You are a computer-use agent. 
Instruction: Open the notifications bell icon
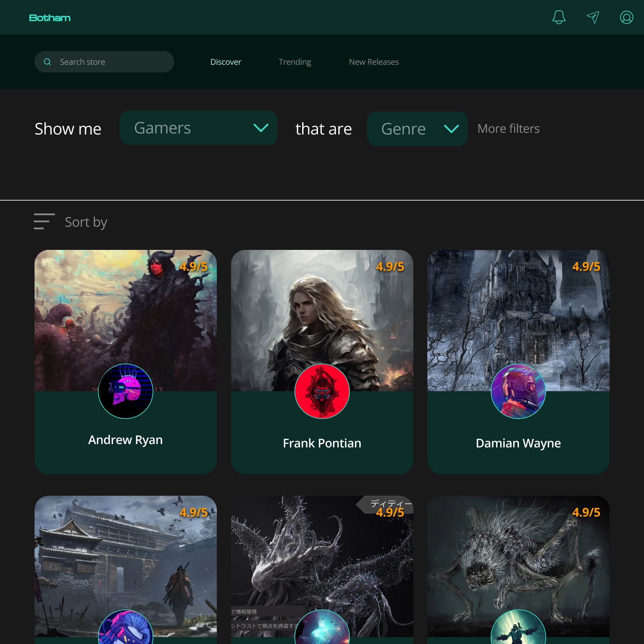[x=559, y=17]
